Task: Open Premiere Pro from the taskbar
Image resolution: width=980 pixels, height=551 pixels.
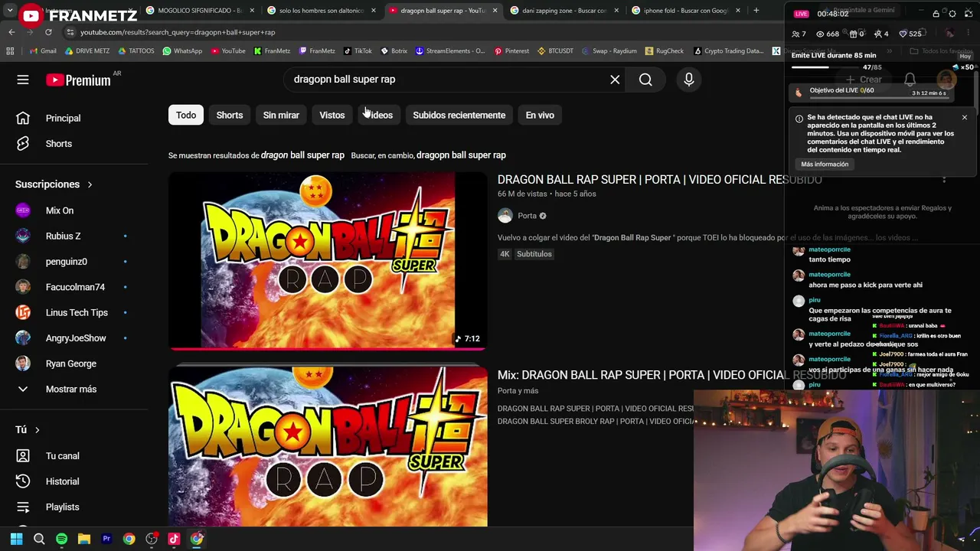Action: coord(106,539)
